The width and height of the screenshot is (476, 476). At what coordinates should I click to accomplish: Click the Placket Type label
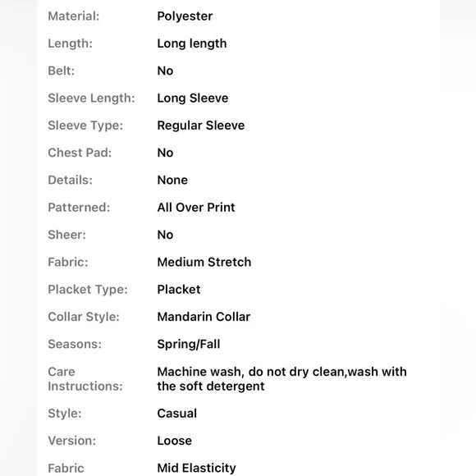(x=88, y=290)
